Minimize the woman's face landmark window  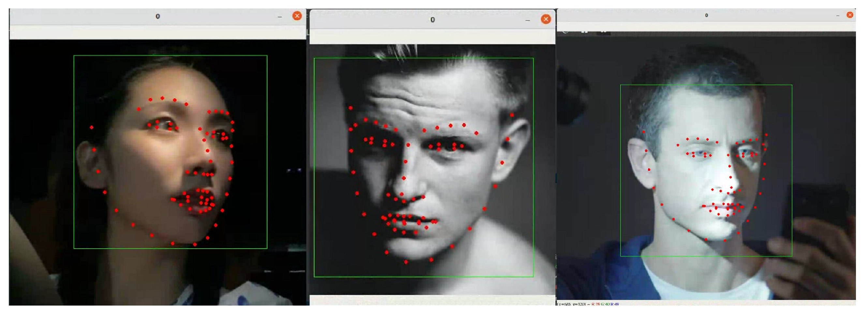coord(280,17)
